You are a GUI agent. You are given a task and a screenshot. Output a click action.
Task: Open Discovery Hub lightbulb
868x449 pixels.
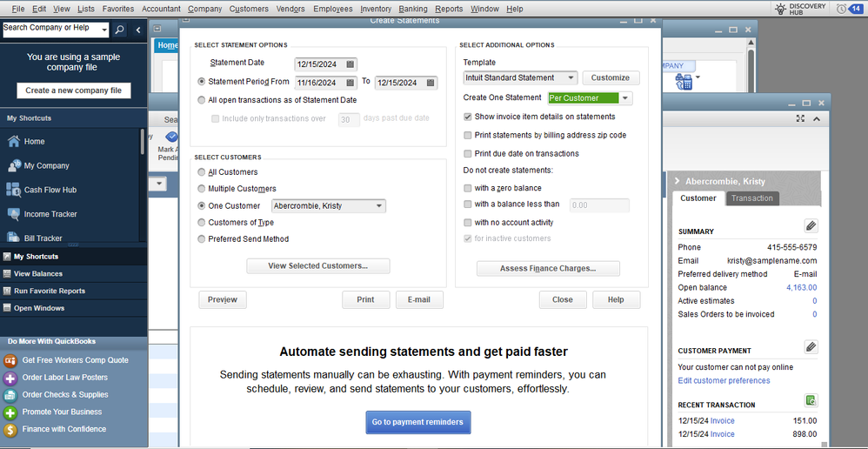click(780, 9)
